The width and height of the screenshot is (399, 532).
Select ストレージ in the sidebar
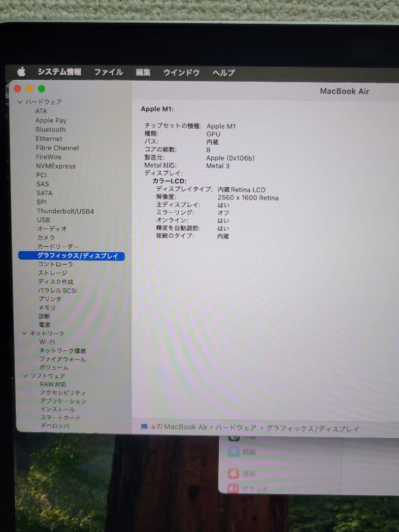pos(53,273)
